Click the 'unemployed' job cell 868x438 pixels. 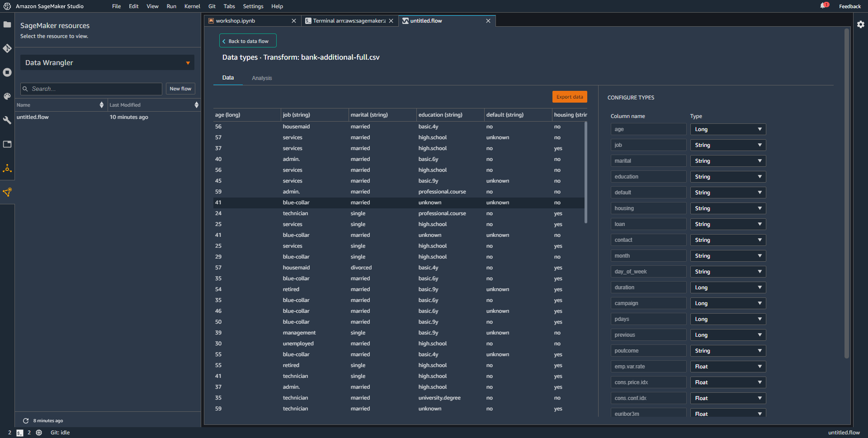[298, 344]
